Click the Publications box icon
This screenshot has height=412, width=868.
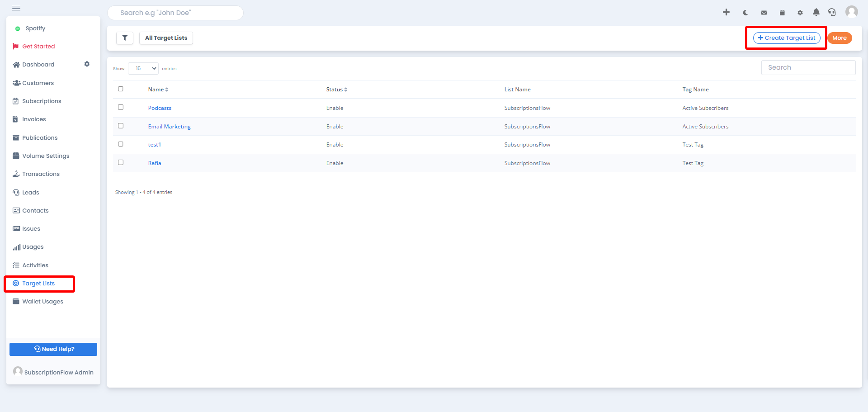16,137
